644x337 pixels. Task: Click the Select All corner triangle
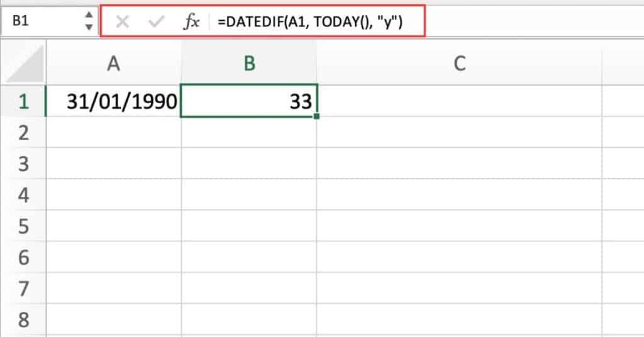[25, 64]
